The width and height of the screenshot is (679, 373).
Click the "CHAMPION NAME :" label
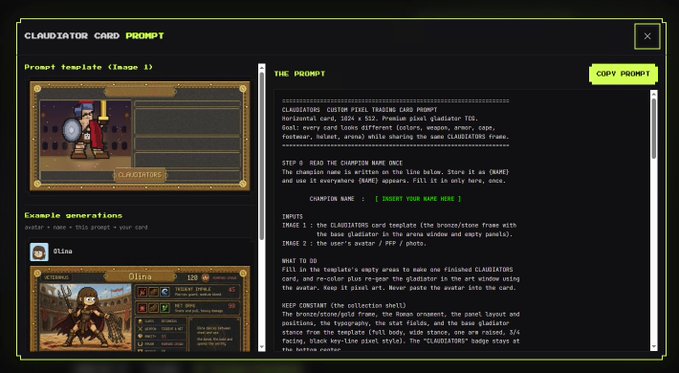click(x=337, y=199)
